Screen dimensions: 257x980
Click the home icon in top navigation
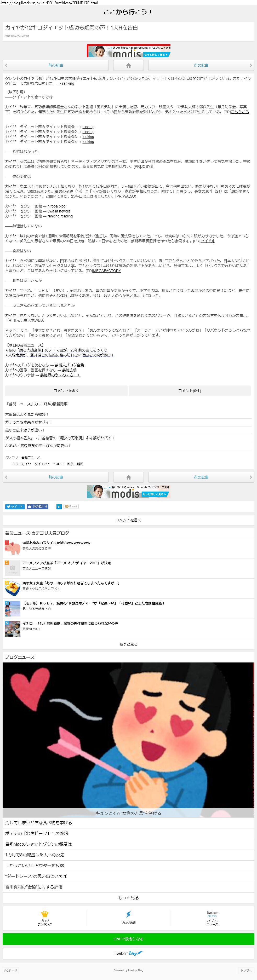128,65
